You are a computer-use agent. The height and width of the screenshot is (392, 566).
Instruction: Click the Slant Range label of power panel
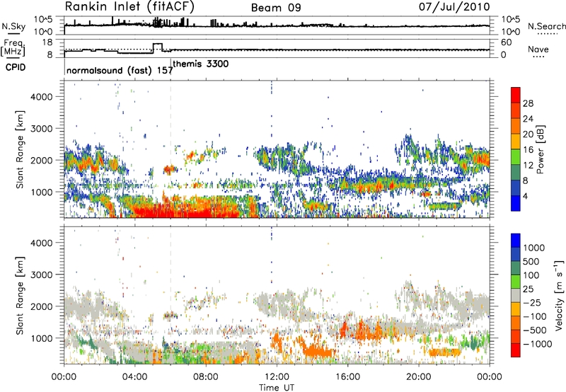coord(20,149)
